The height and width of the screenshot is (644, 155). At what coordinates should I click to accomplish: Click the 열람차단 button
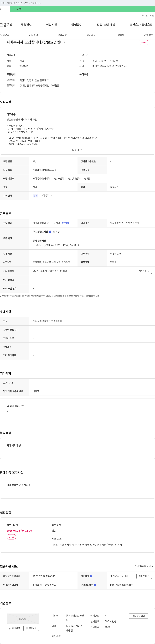[31, 628]
